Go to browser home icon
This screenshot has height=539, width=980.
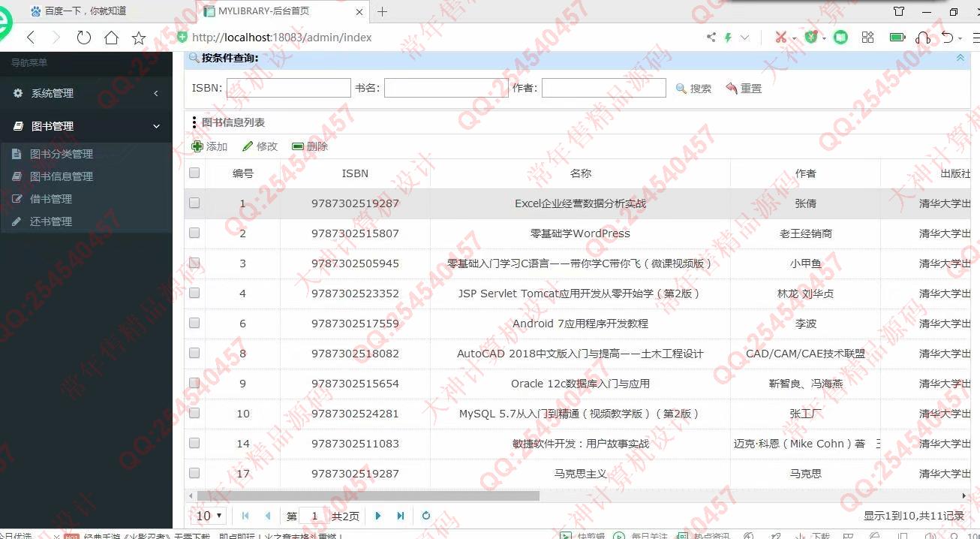click(x=111, y=38)
